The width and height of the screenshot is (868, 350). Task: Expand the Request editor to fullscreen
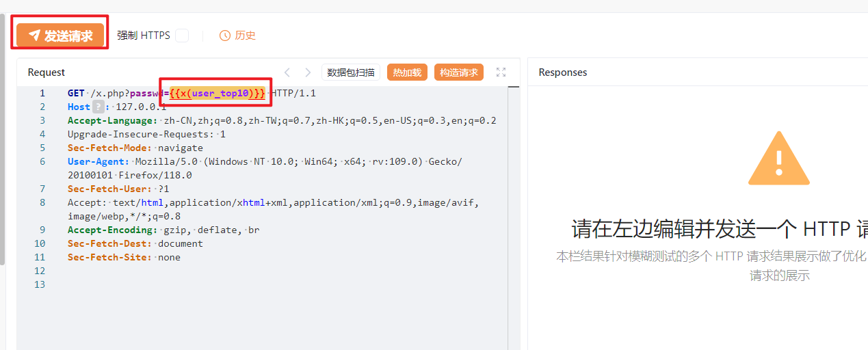click(501, 72)
